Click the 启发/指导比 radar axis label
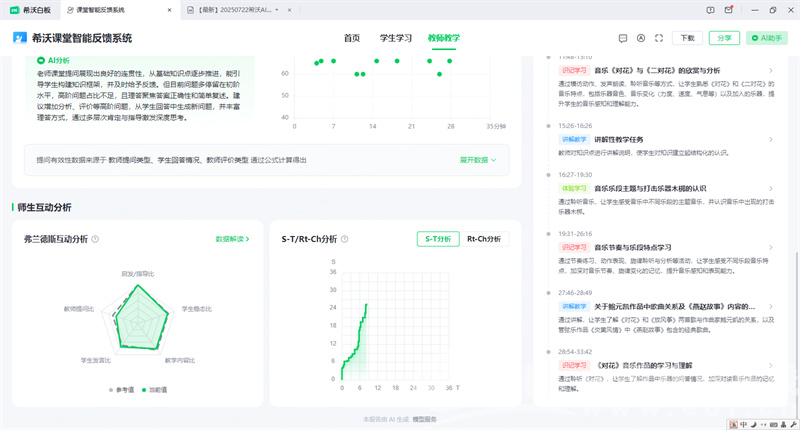This screenshot has width=800, height=430. [137, 274]
